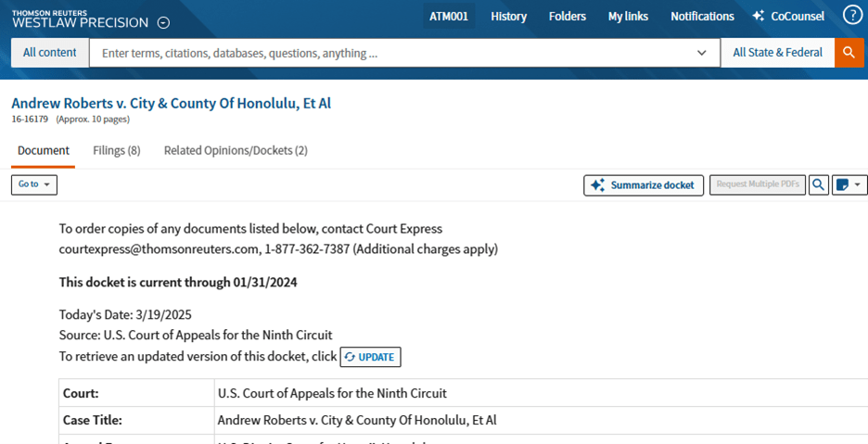Click the Notifications link
The width and height of the screenshot is (868, 444).
tap(702, 16)
